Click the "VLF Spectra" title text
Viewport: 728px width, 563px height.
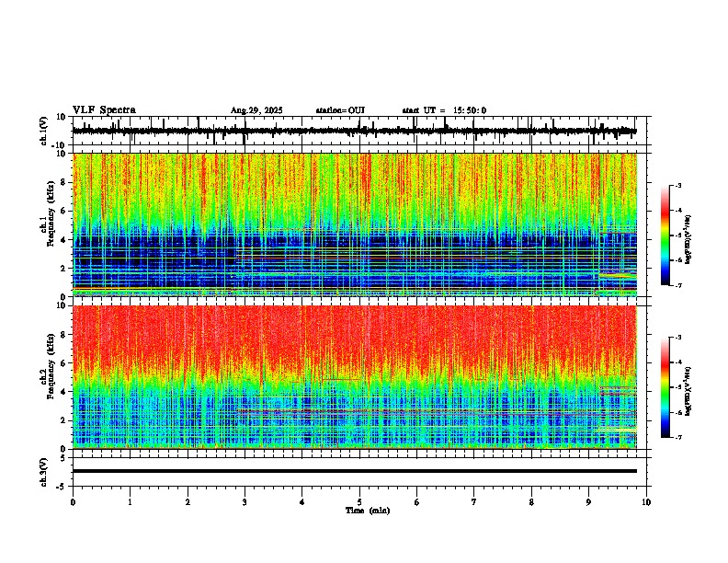[x=104, y=110]
